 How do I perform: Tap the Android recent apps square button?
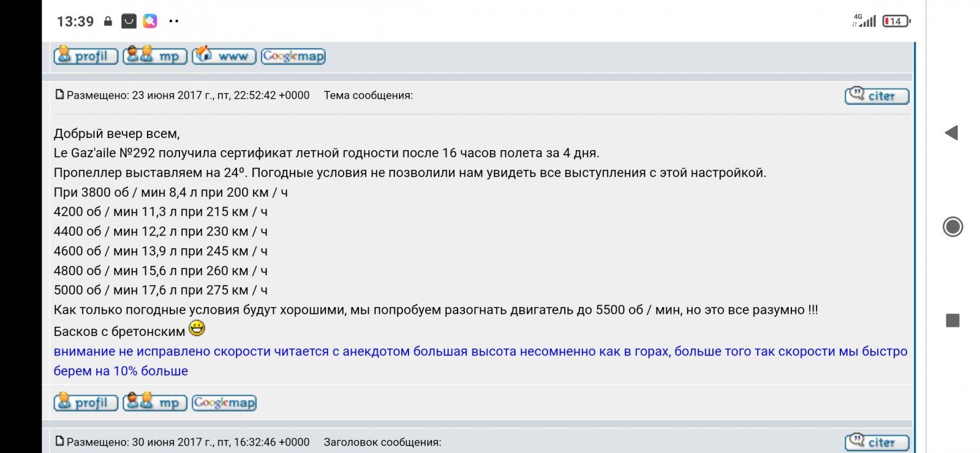(x=952, y=320)
